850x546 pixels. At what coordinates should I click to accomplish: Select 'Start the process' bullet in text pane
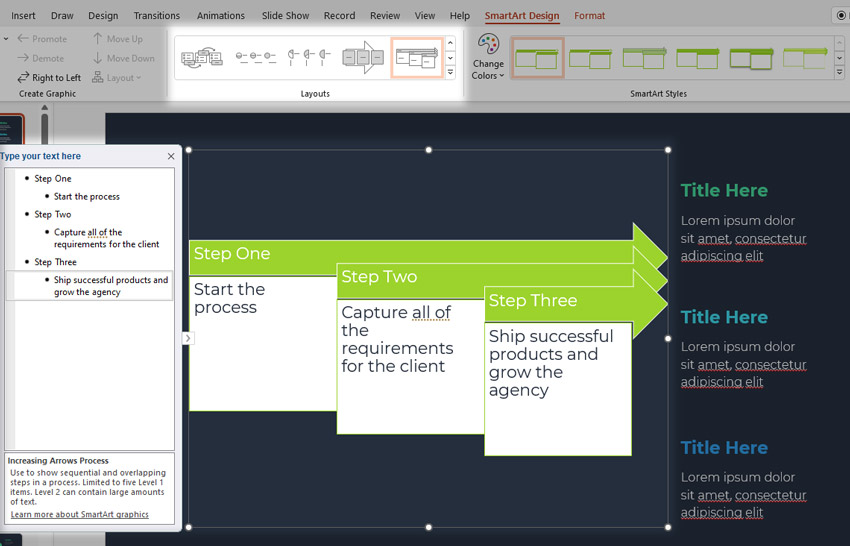(87, 196)
